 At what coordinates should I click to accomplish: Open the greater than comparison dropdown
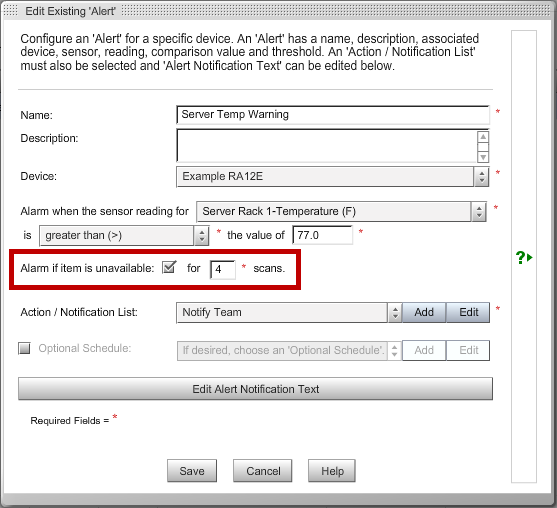pyautogui.click(x=124, y=235)
